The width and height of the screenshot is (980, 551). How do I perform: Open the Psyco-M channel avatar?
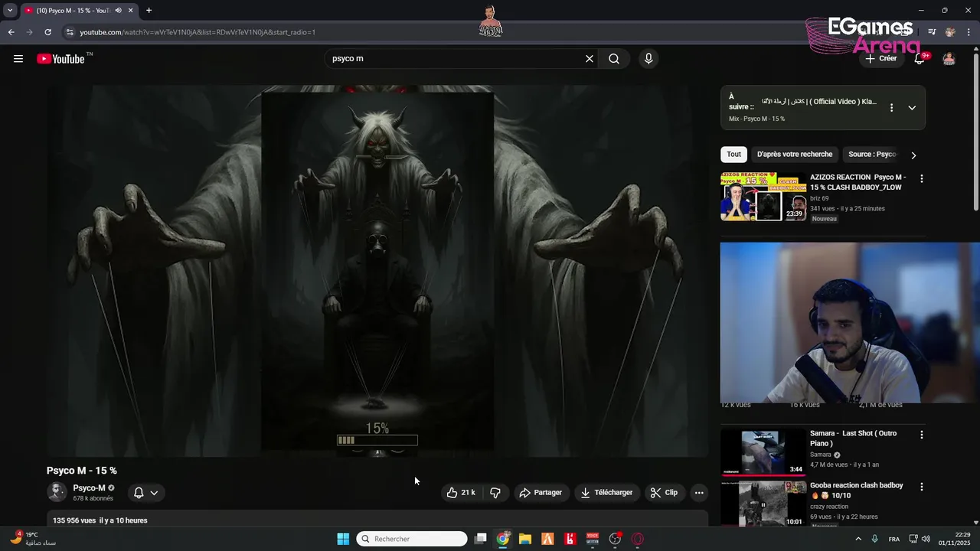click(x=57, y=492)
